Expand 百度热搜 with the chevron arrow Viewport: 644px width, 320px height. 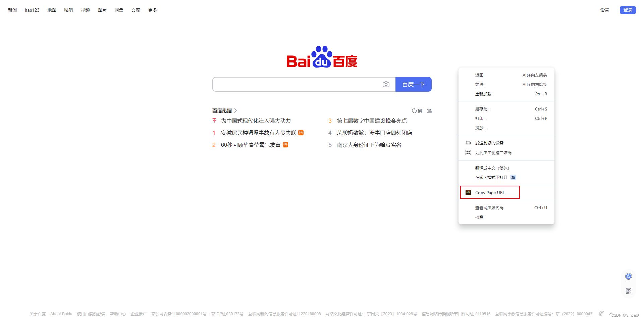tap(236, 110)
